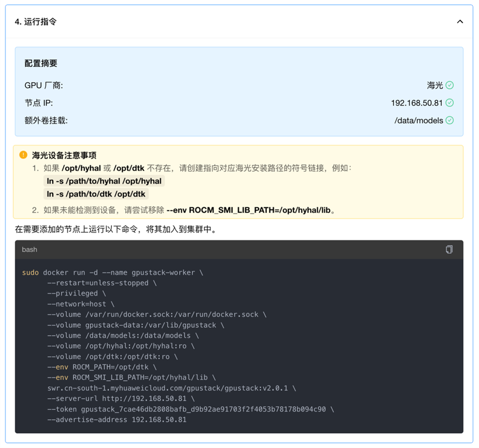Click the --restart=unless-stopped line
This screenshot has width=479, height=448.
[102, 283]
